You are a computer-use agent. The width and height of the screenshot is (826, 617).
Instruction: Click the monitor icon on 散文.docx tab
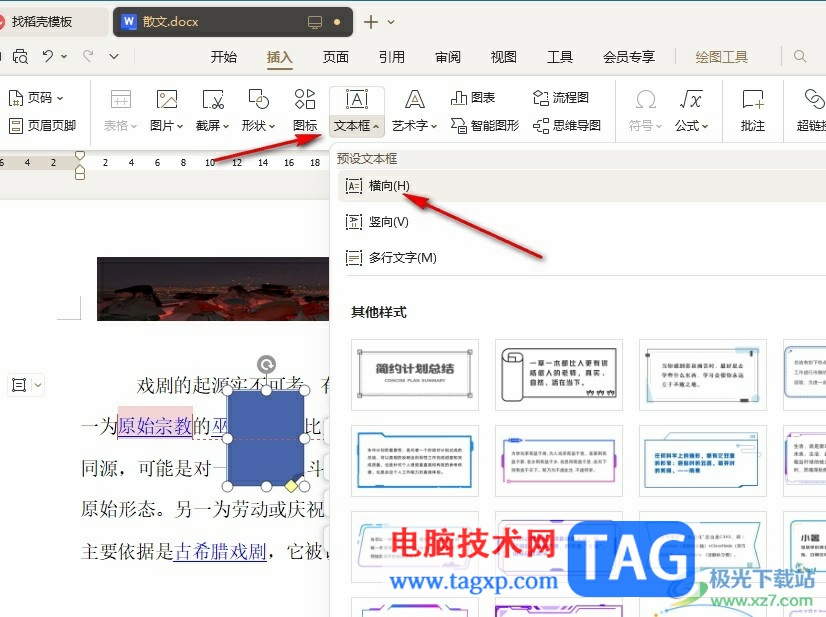[314, 22]
